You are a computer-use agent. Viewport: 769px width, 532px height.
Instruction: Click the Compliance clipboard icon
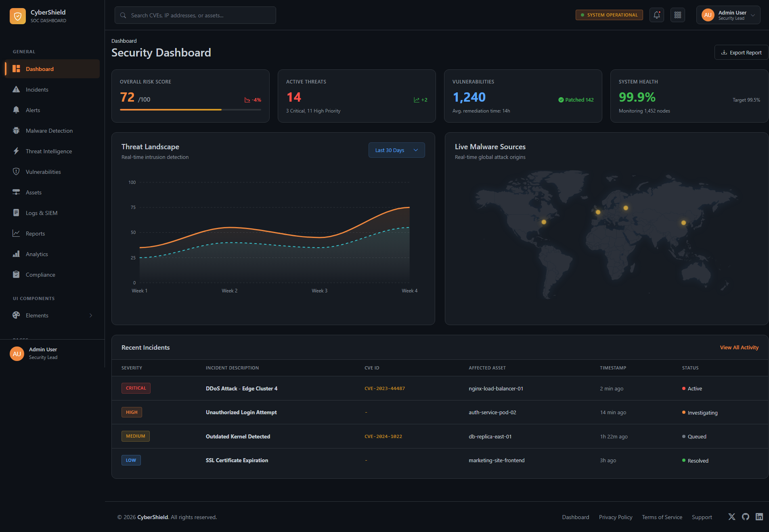coord(16,275)
